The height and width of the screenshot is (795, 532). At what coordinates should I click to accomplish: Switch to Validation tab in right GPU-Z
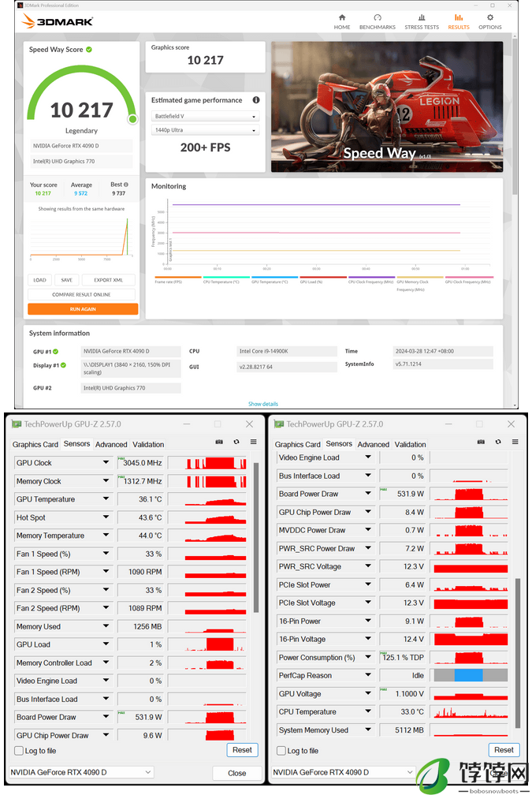411,444
